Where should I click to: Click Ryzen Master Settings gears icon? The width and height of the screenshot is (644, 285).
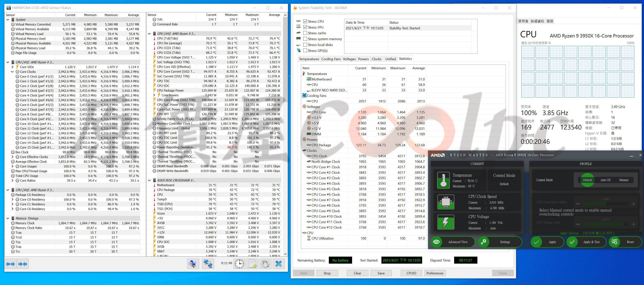click(x=484, y=242)
